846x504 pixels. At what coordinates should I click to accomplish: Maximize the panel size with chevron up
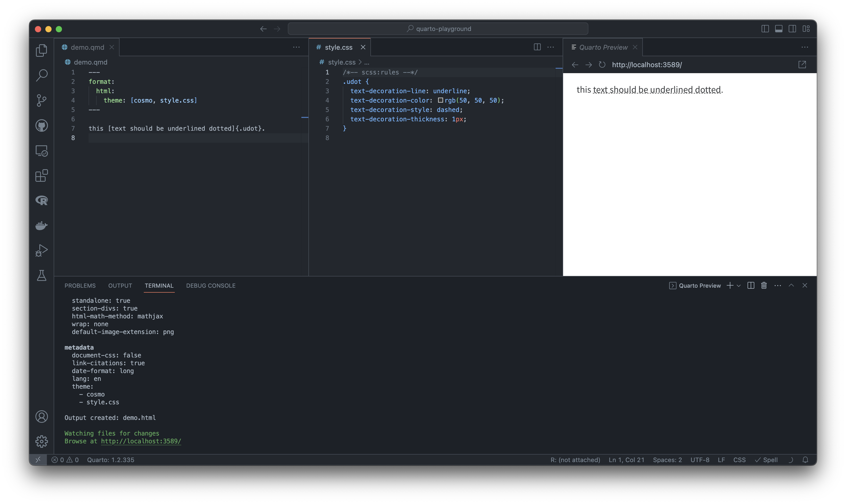pyautogui.click(x=791, y=286)
